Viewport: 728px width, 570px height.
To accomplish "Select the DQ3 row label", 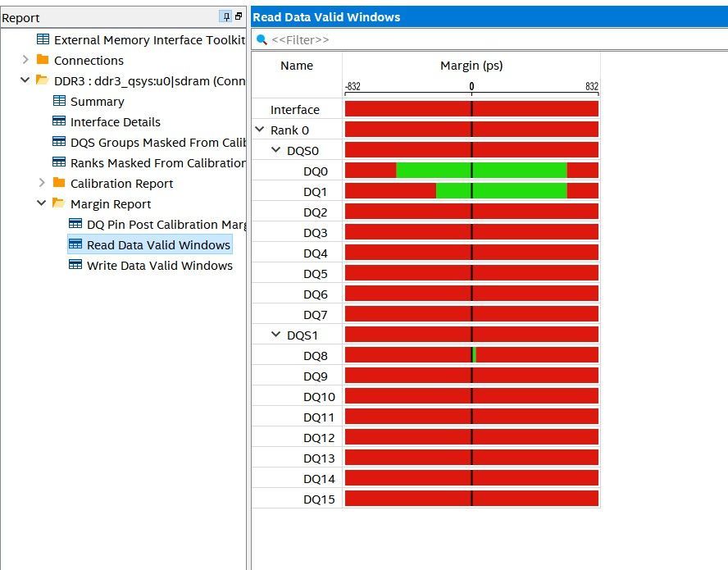I will pos(316,233).
